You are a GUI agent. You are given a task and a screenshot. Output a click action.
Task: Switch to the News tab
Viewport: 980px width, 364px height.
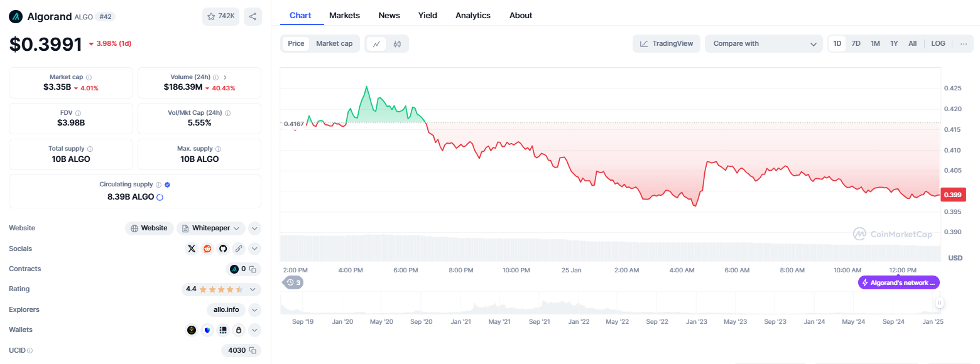[389, 15]
